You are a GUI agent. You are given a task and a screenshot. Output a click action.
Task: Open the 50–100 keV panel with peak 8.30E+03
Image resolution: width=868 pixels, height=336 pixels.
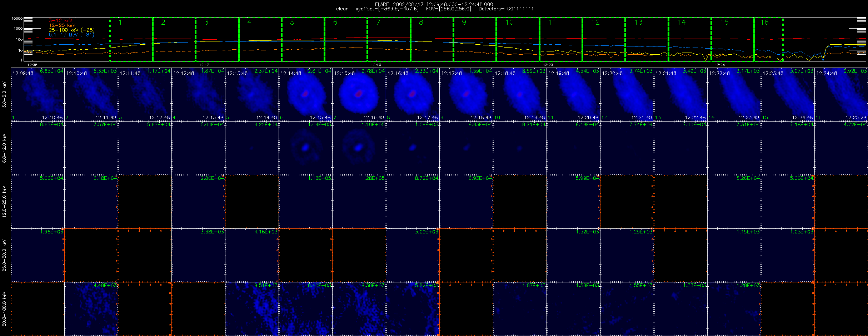click(x=359, y=309)
